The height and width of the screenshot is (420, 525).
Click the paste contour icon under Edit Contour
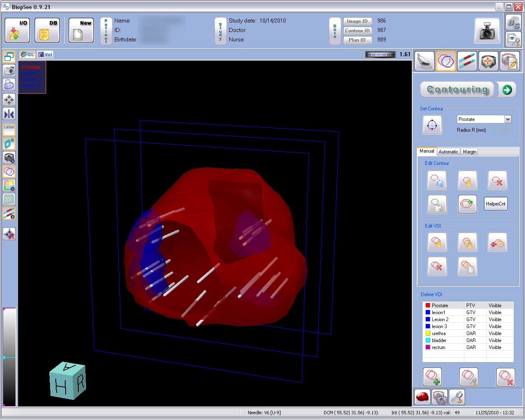pos(437,204)
